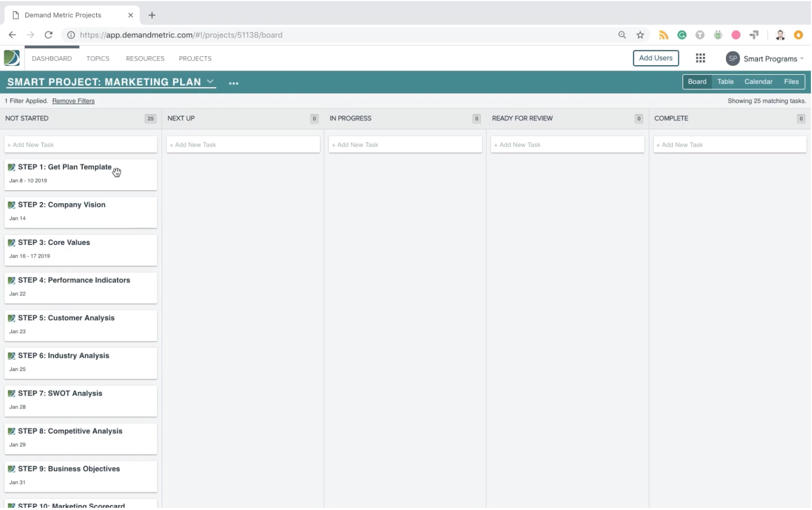The width and height of the screenshot is (812, 510).
Task: Open a new browser tab with plus
Action: (x=152, y=15)
